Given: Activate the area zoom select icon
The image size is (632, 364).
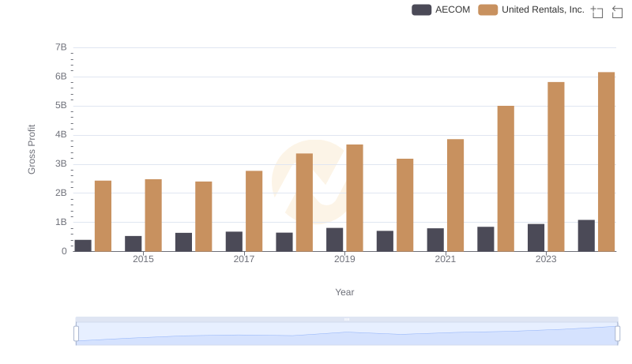Looking at the screenshot, I should click(597, 12).
